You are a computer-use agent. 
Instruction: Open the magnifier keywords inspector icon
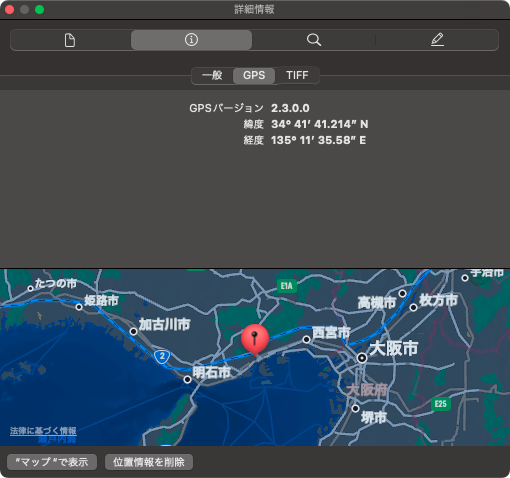314,40
